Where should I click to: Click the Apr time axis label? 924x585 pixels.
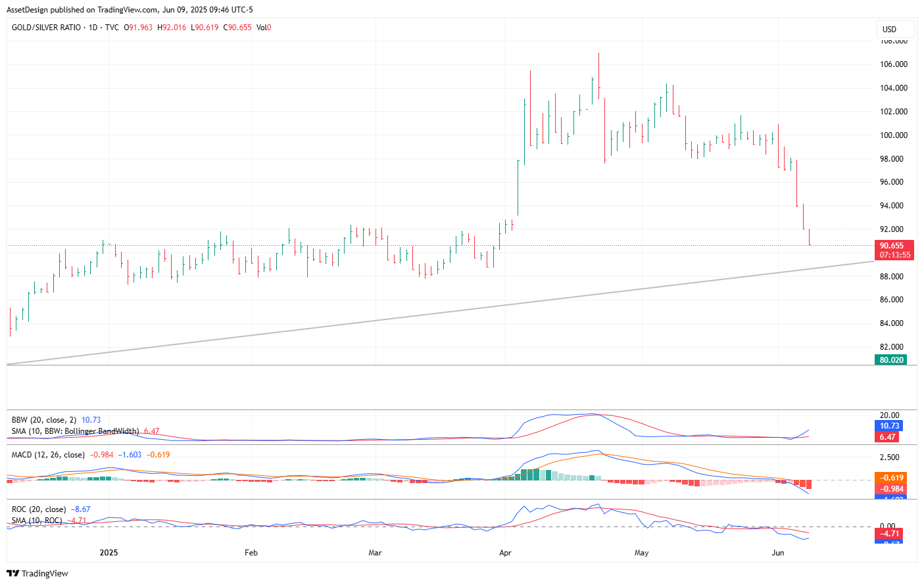(x=505, y=553)
